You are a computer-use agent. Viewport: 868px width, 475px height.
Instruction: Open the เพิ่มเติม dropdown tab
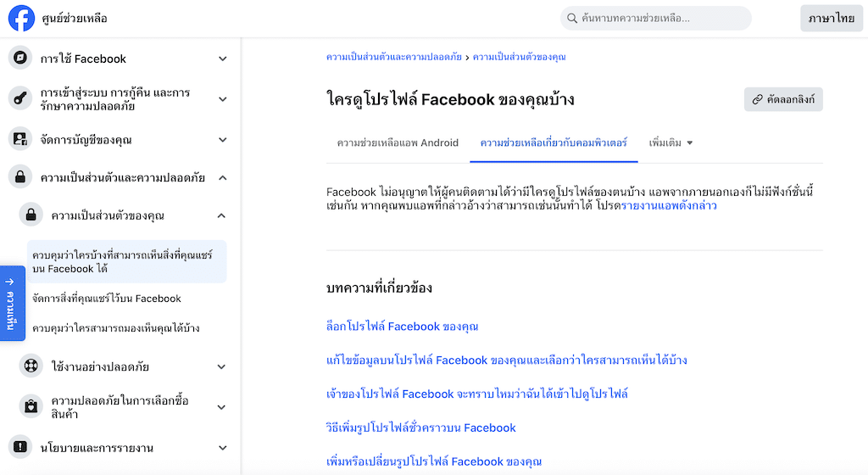670,142
